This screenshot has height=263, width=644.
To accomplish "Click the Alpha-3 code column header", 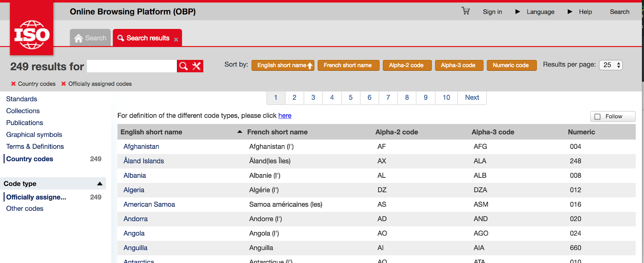I will (x=493, y=132).
